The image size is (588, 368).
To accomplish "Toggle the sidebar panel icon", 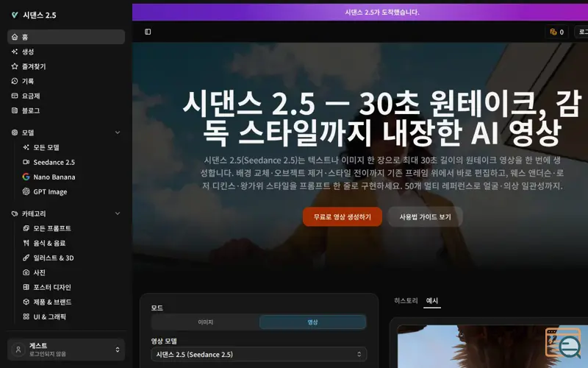I will click(x=148, y=32).
